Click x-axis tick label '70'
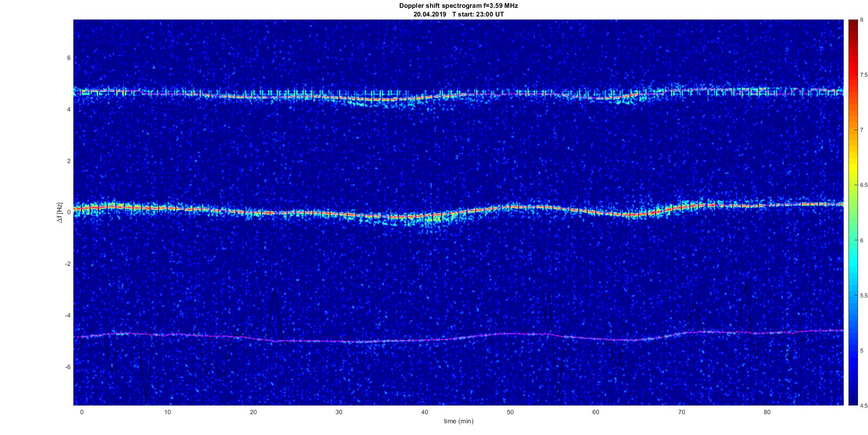The image size is (868, 435). point(681,412)
